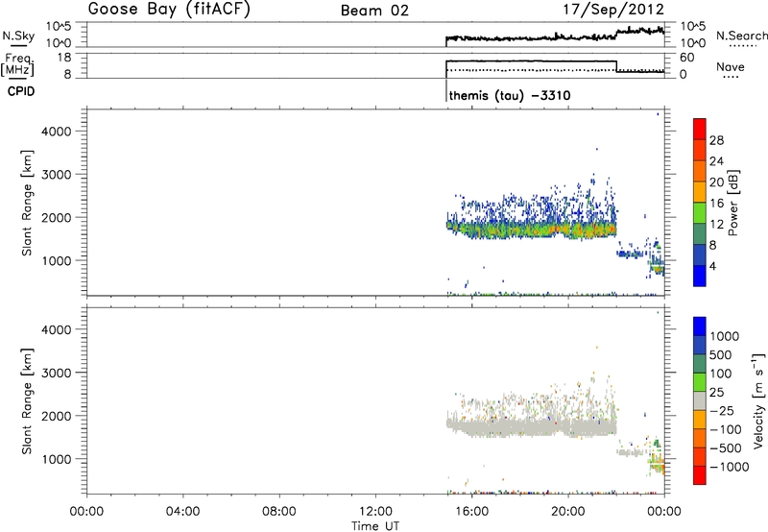Click the "28" label on Power colorbar
The width and height of the screenshot is (768, 532).
coord(716,140)
